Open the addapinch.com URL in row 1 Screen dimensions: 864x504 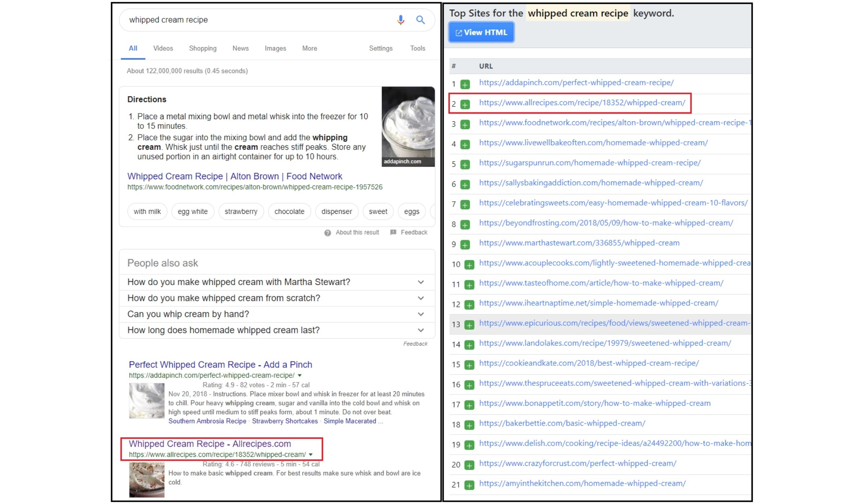tap(576, 83)
